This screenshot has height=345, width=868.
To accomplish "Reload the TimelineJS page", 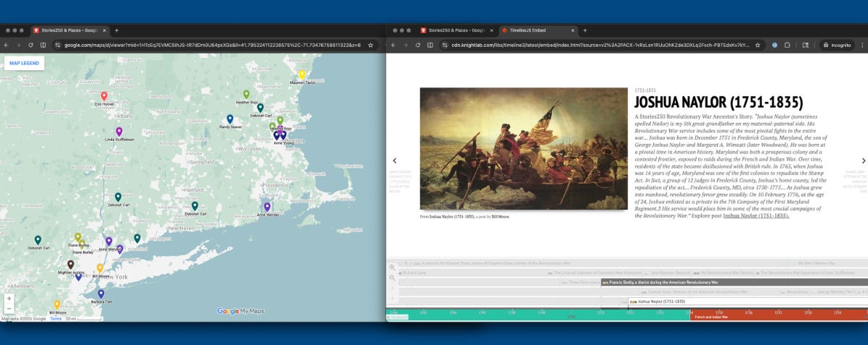I will [x=417, y=45].
